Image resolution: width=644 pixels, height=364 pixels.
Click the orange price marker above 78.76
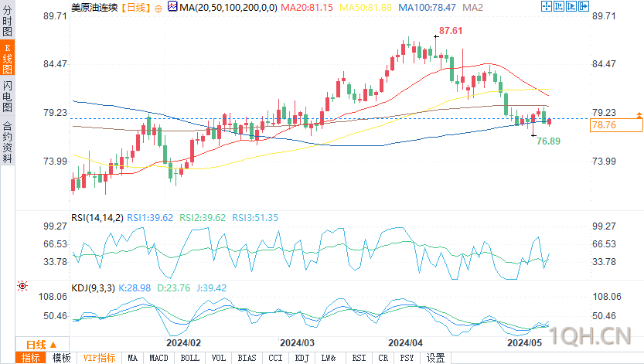point(639,115)
